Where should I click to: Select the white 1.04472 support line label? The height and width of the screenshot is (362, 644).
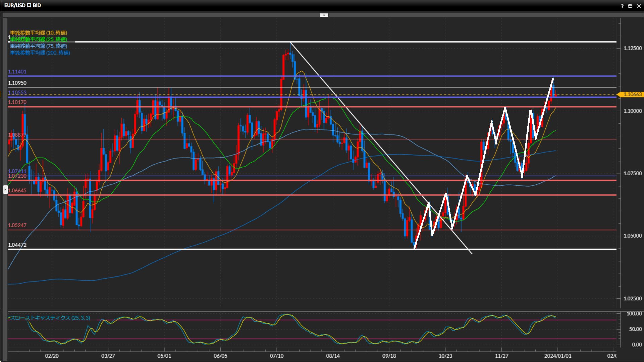click(x=17, y=245)
